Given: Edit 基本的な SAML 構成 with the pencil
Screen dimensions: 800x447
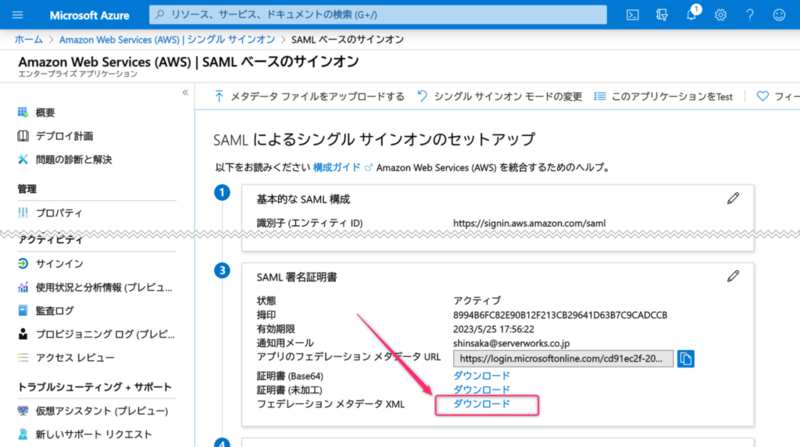Looking at the screenshot, I should point(733,198).
